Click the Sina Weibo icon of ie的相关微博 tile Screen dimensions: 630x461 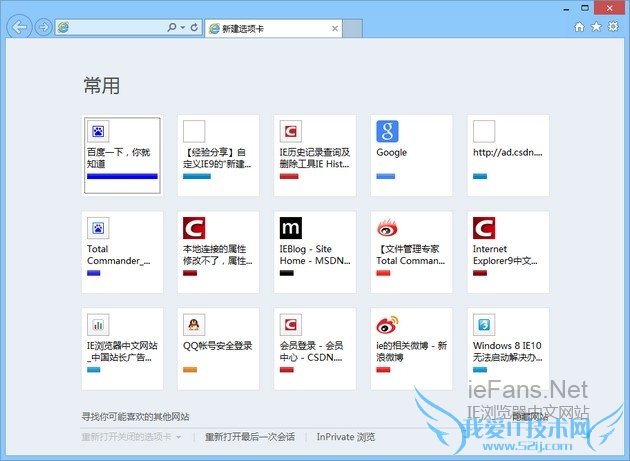[x=387, y=324]
